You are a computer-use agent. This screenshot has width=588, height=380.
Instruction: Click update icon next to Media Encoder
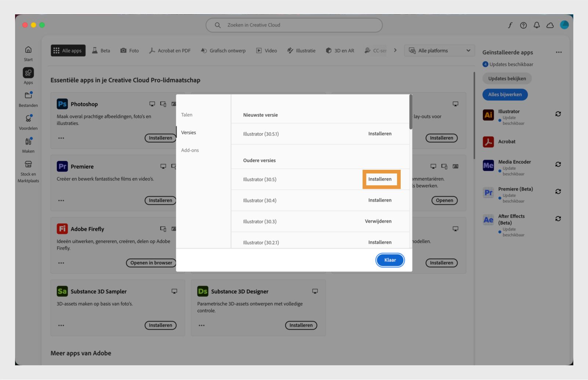point(558,164)
